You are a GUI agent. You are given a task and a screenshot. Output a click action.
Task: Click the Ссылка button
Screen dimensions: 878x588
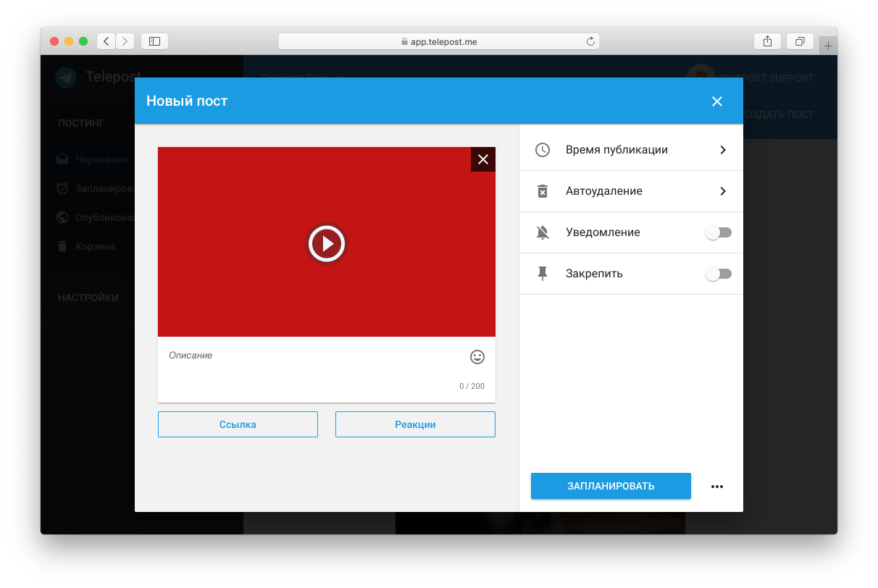pos(238,424)
